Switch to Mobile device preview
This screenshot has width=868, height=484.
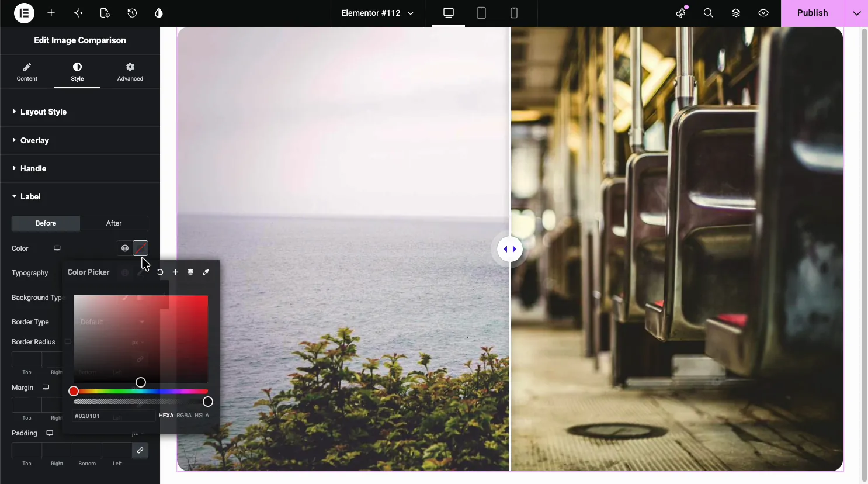pyautogui.click(x=514, y=13)
